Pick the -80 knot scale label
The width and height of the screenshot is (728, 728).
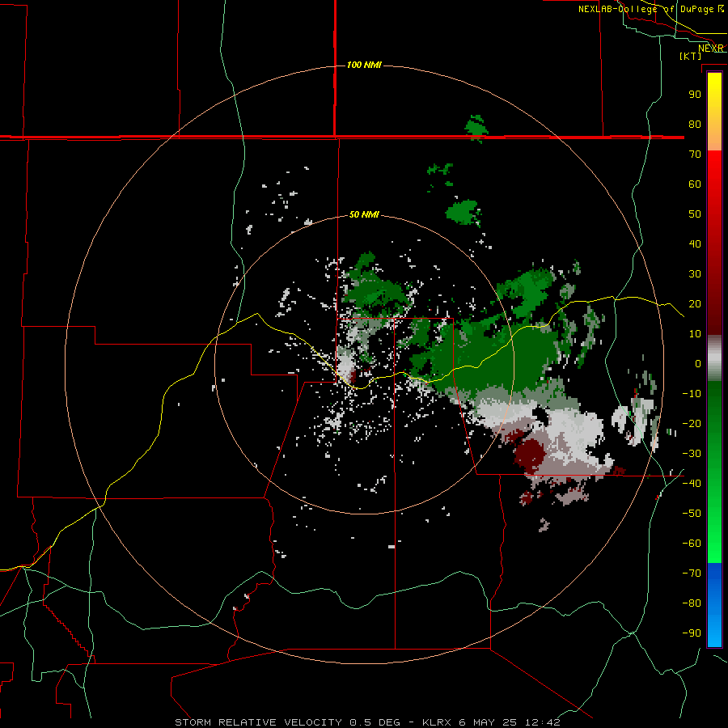click(x=692, y=603)
